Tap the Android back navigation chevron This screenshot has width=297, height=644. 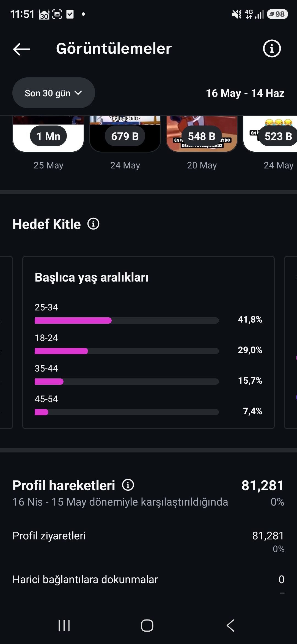pos(230,626)
